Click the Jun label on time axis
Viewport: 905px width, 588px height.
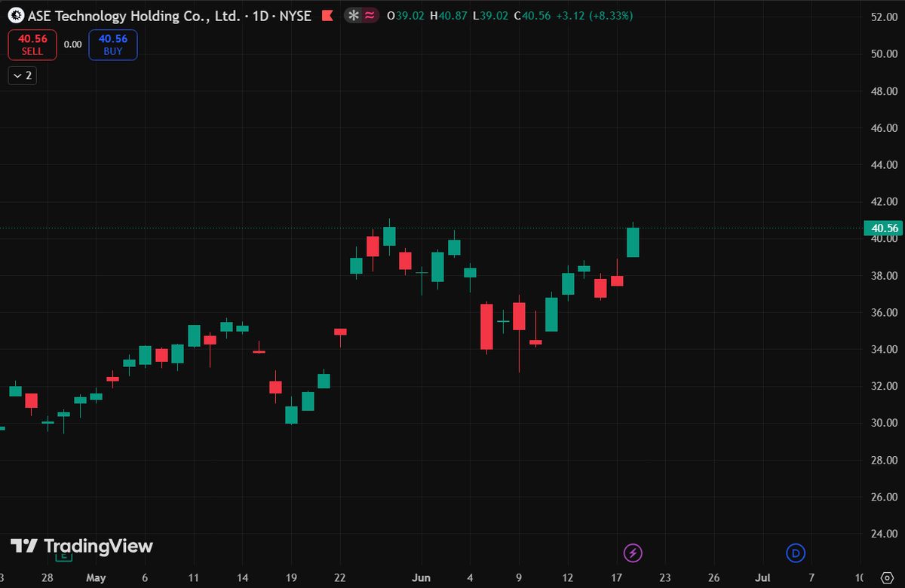[x=422, y=578]
